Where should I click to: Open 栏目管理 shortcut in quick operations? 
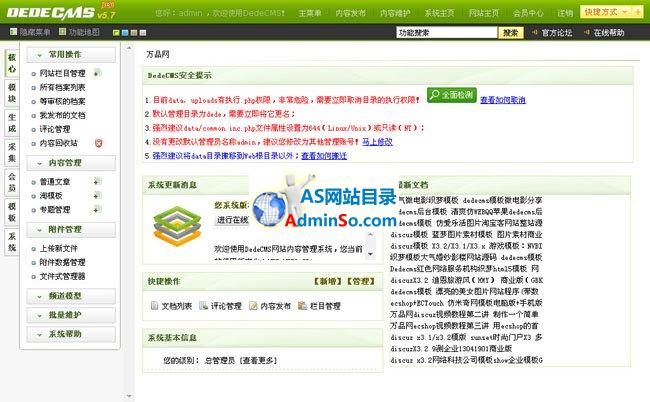point(320,306)
